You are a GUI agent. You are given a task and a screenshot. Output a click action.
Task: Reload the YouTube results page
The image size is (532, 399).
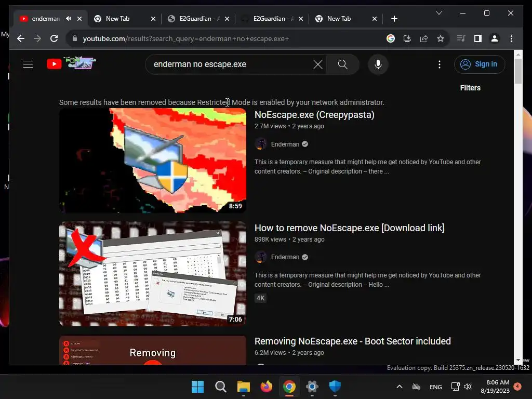(54, 38)
